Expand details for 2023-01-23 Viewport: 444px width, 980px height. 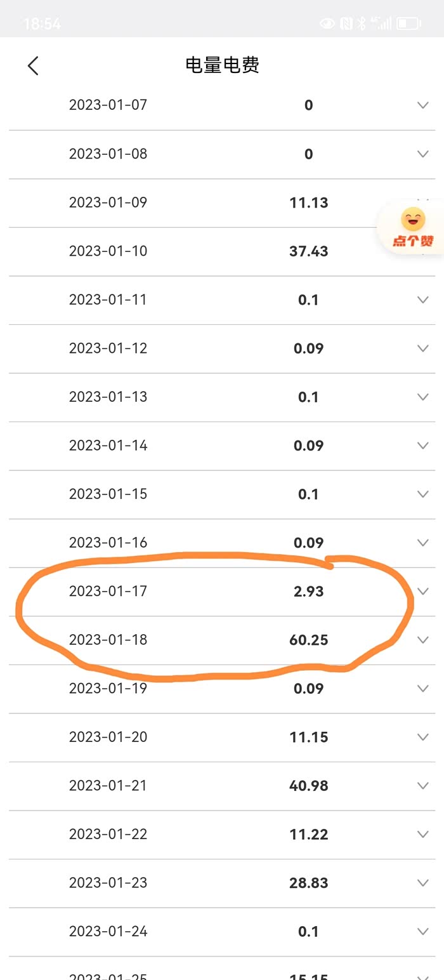(423, 883)
